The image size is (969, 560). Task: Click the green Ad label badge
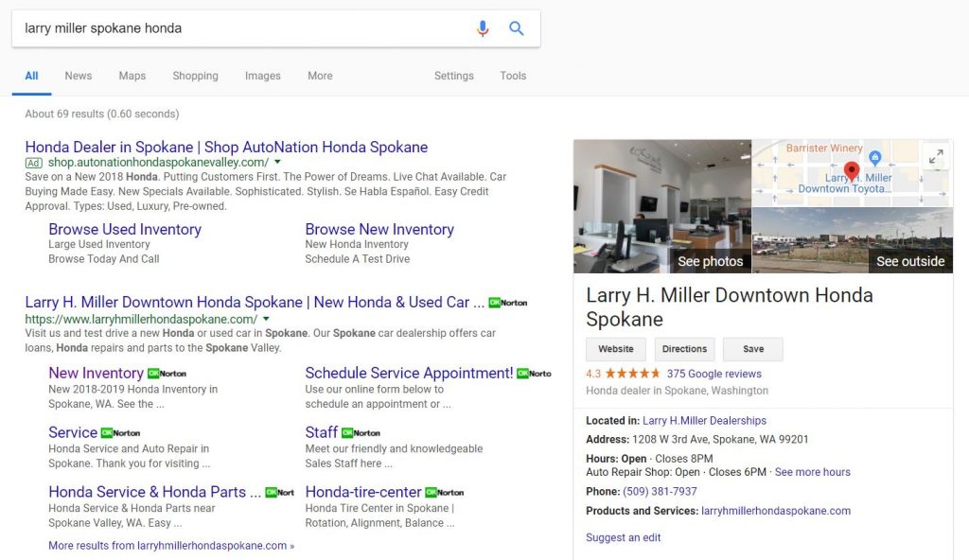[33, 163]
